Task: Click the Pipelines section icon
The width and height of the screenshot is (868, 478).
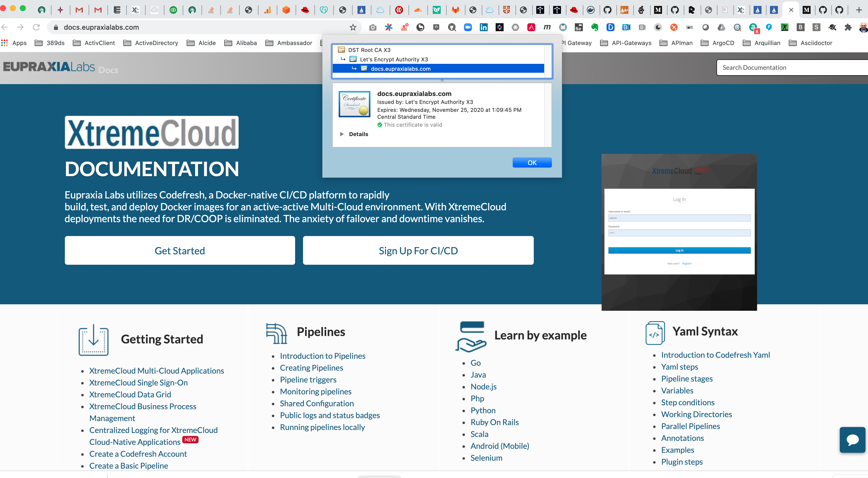Action: tap(276, 333)
